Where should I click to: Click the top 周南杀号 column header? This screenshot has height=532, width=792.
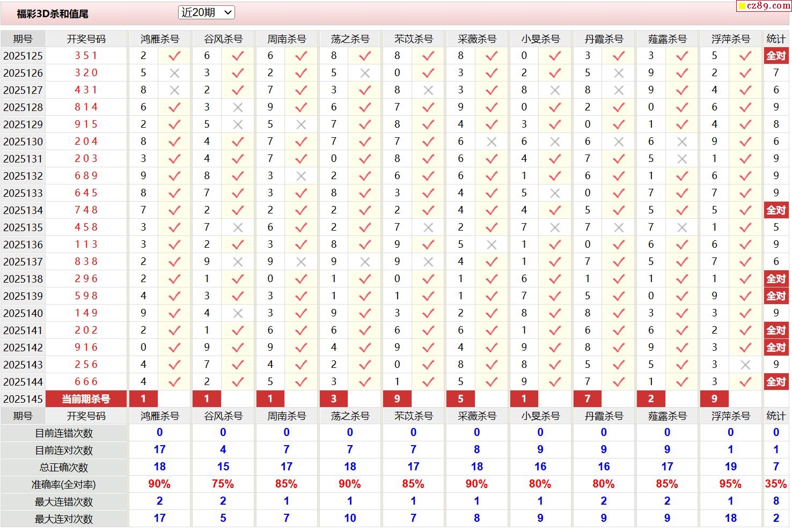(x=287, y=39)
